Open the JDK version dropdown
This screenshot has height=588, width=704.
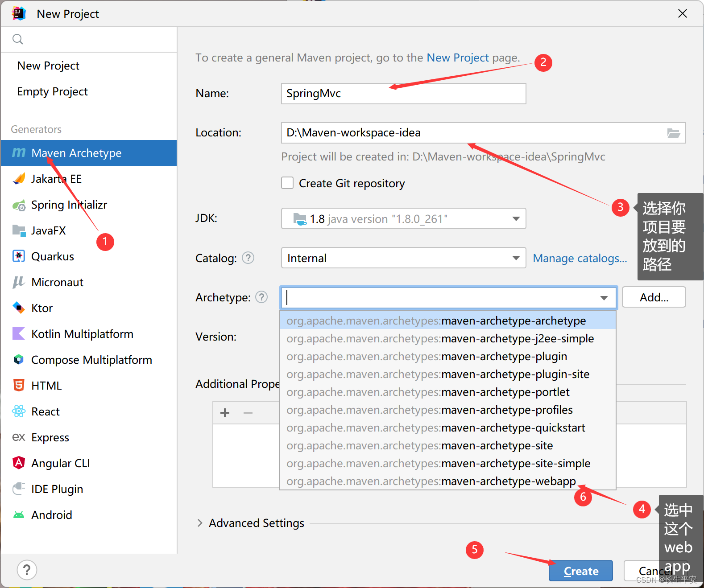point(403,218)
